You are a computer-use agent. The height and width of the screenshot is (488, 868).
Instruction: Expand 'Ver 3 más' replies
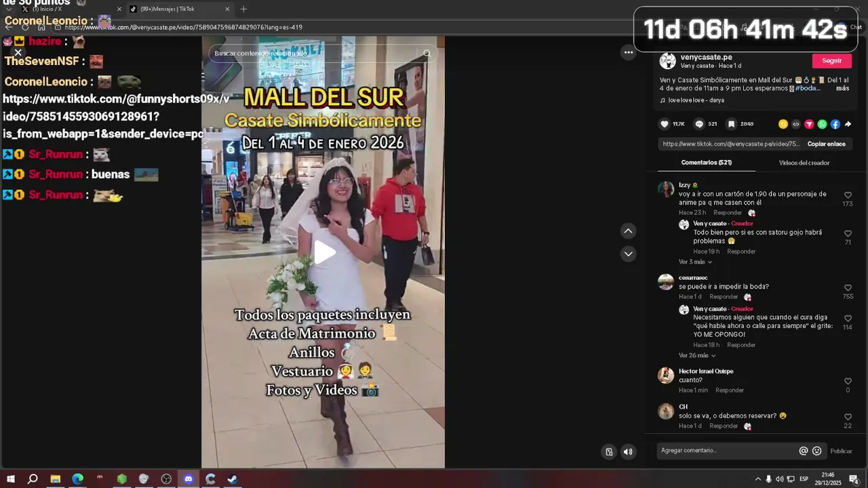695,262
